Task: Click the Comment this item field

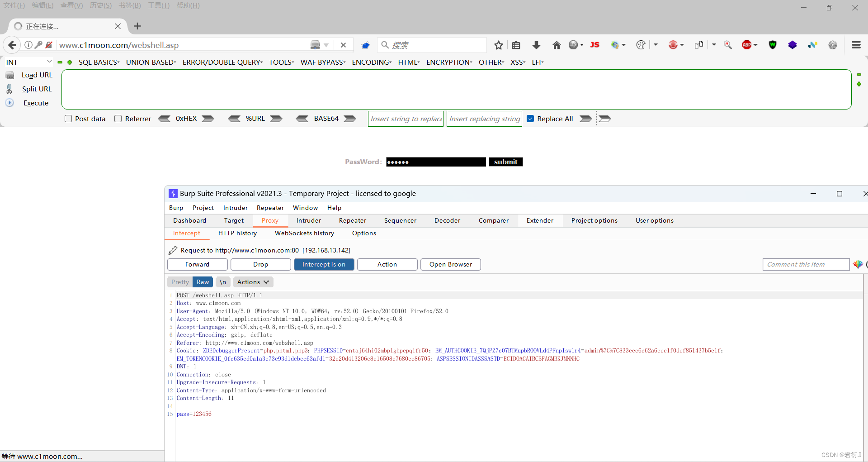Action: (x=806, y=264)
